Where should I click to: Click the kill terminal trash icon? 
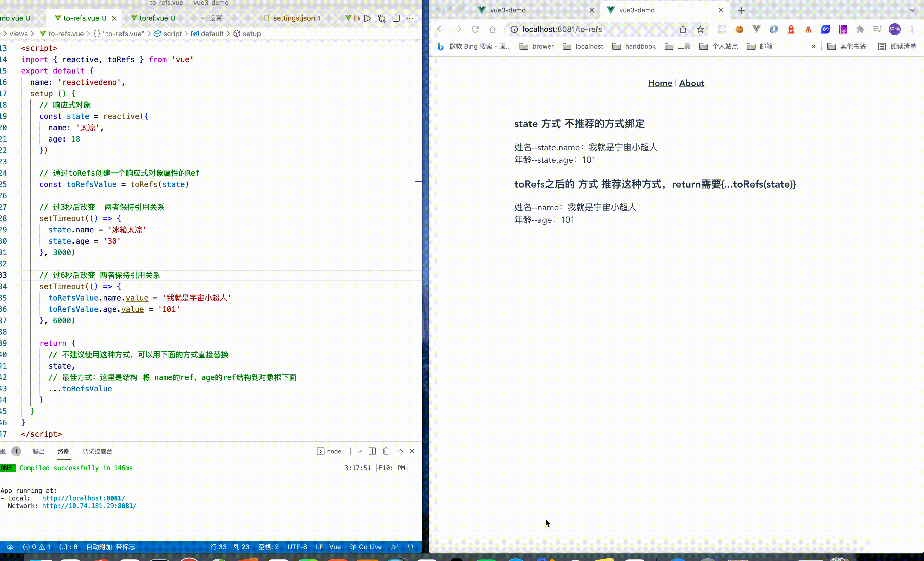tap(386, 451)
